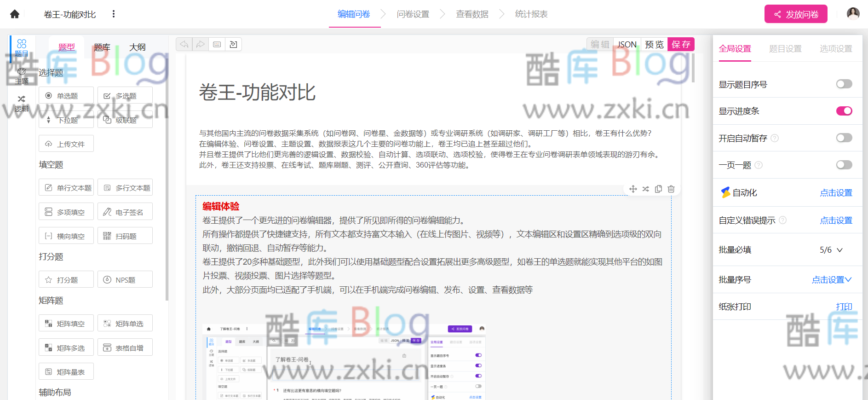Switch to the 大纲 tab
The width and height of the screenshot is (868, 400).
click(137, 47)
